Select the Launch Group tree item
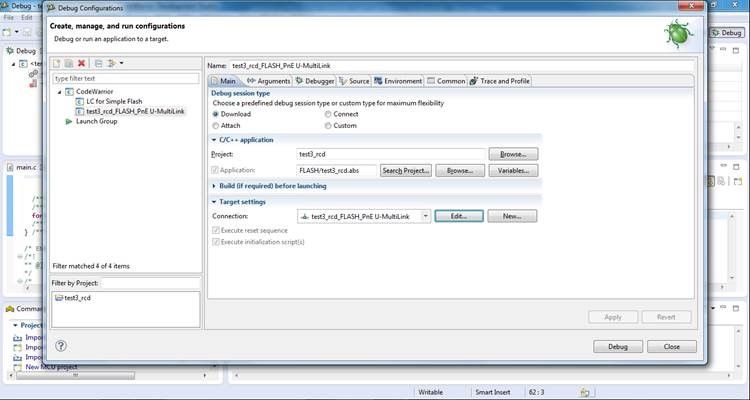The width and height of the screenshot is (750, 400). point(96,122)
